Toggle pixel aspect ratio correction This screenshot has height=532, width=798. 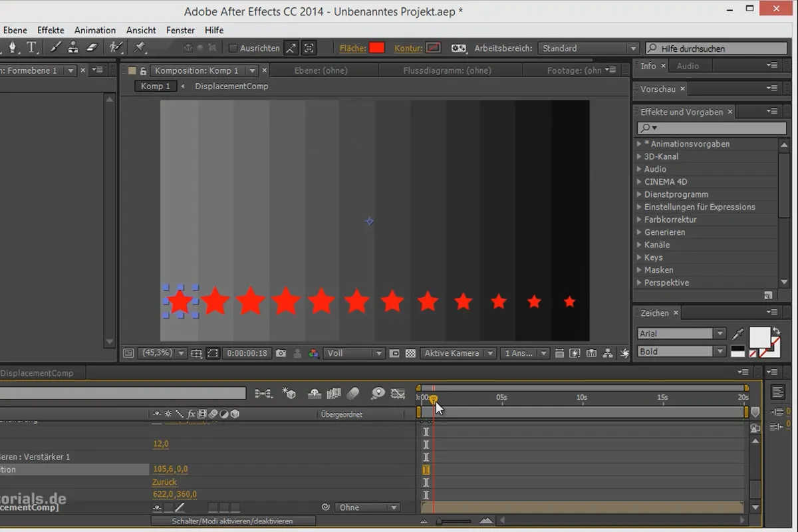point(559,354)
